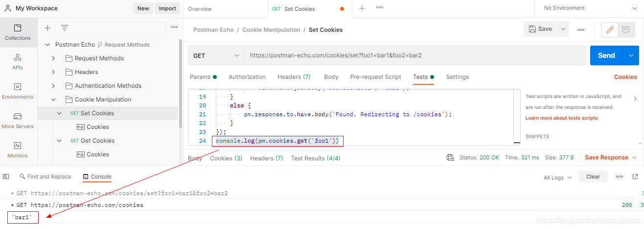The height and width of the screenshot is (229, 644).
Task: Create a new collection with plus icon
Action: [x=47, y=28]
